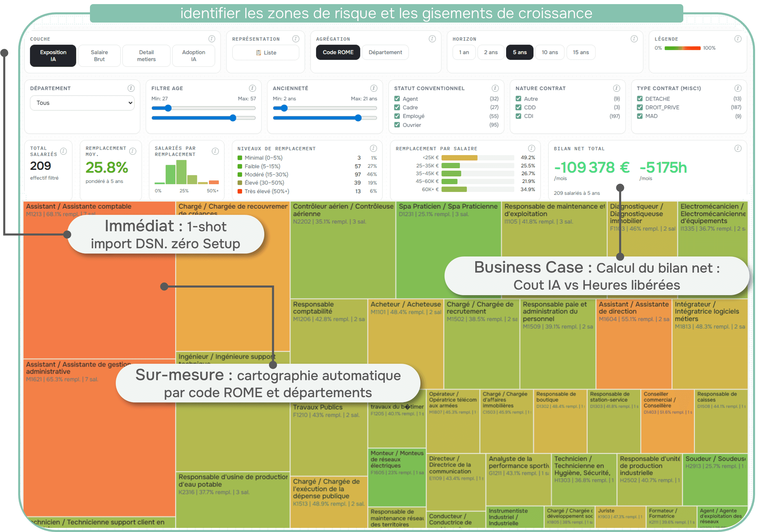Screen dimensions: 758x532
Task: Aggregate by Département button
Action: pyautogui.click(x=385, y=52)
